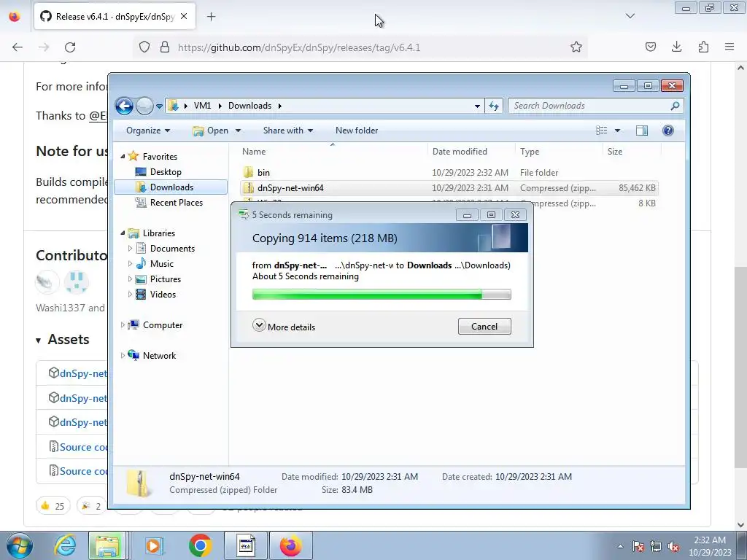The width and height of the screenshot is (747, 560).
Task: Click the Firefox back arrow button
Action: point(18,47)
